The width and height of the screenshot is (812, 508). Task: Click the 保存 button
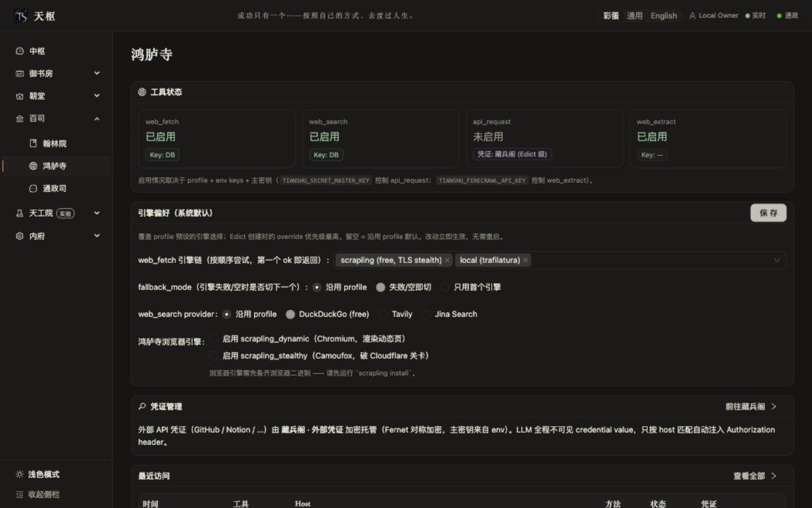click(768, 213)
